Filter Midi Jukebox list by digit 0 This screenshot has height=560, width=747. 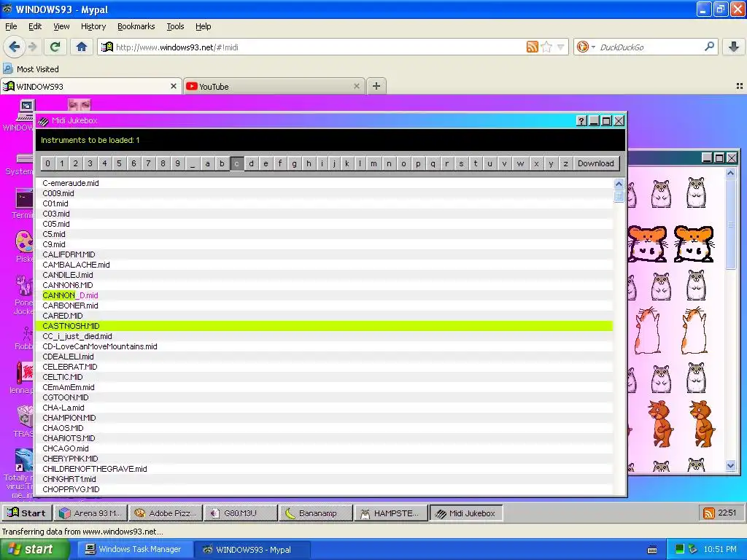[x=47, y=163]
